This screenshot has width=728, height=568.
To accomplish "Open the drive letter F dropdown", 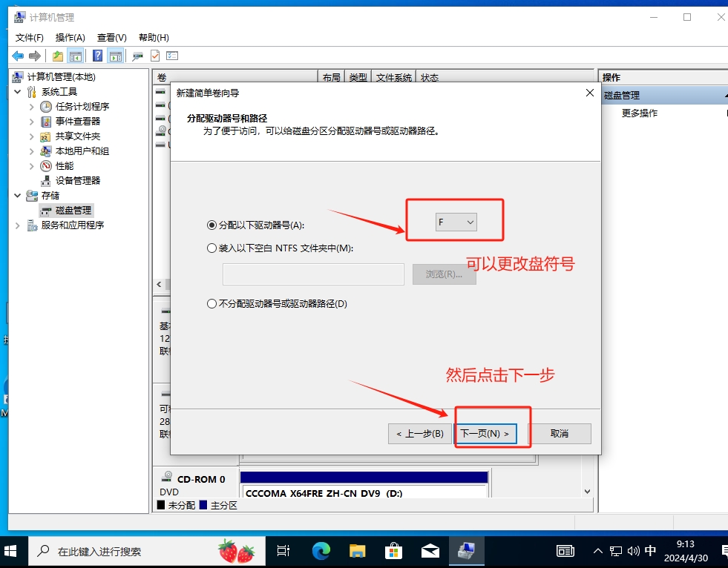I will pos(456,222).
